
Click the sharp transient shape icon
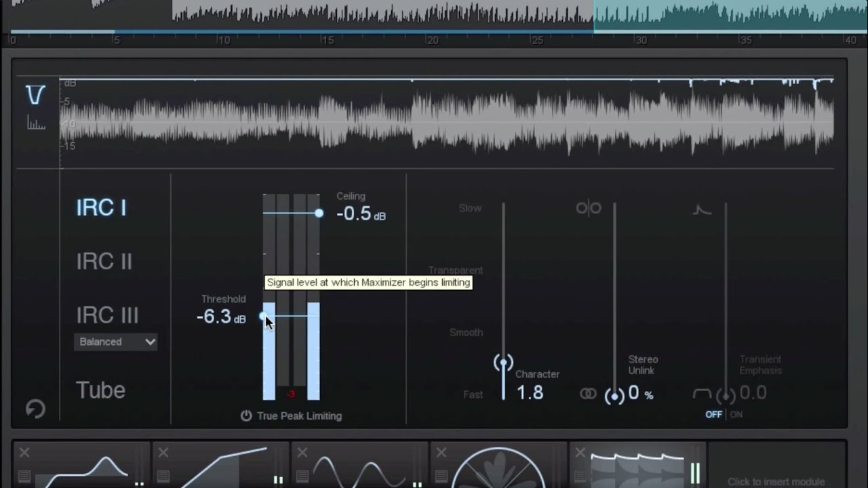click(x=702, y=209)
